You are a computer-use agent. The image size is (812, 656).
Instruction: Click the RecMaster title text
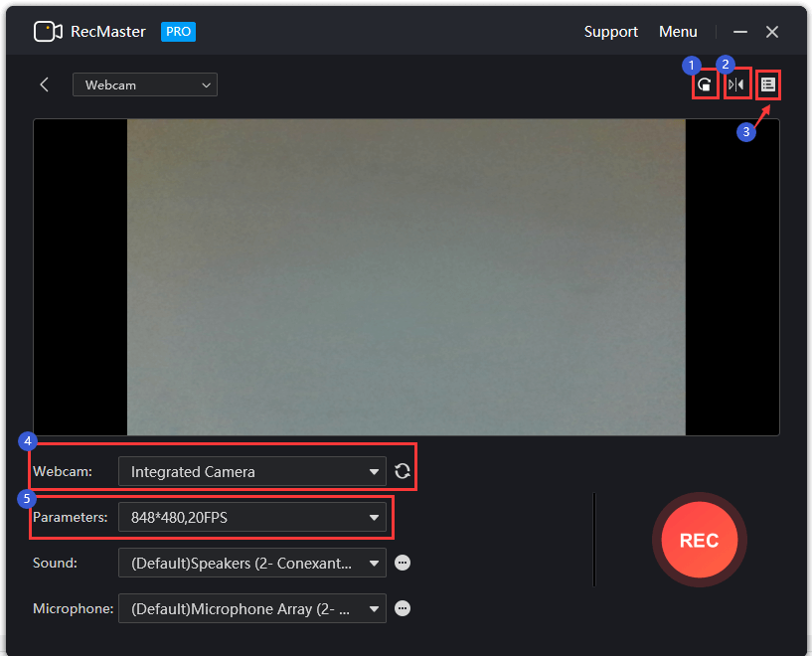click(108, 32)
